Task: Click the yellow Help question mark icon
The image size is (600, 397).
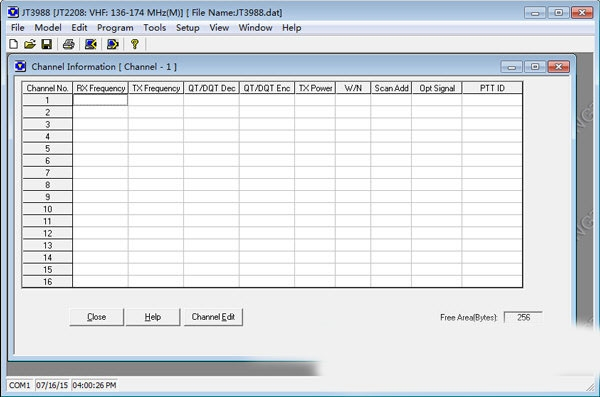Action: coord(134,44)
